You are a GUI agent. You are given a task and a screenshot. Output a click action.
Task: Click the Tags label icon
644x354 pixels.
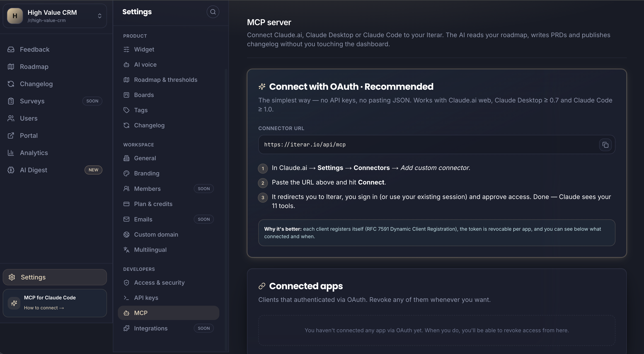pyautogui.click(x=126, y=110)
